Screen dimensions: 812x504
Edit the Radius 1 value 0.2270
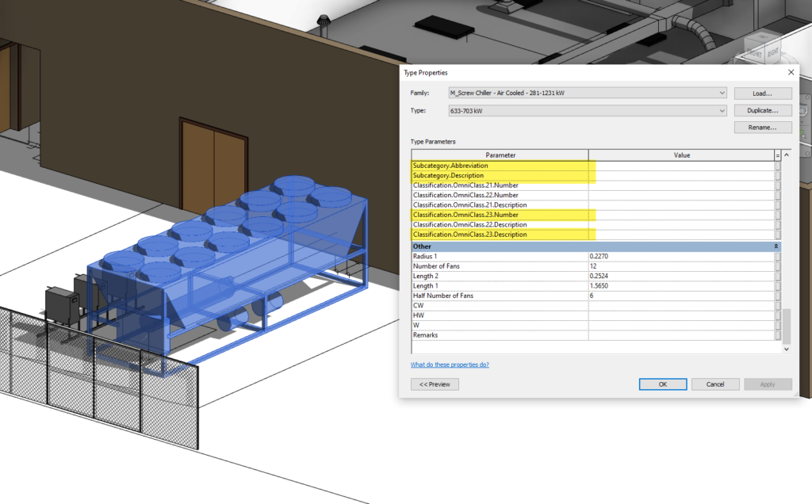(x=681, y=256)
